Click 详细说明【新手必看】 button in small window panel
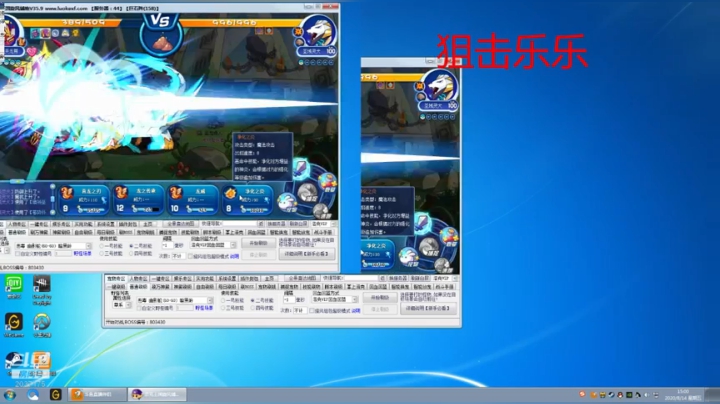The height and width of the screenshot is (404, 720). 428,309
